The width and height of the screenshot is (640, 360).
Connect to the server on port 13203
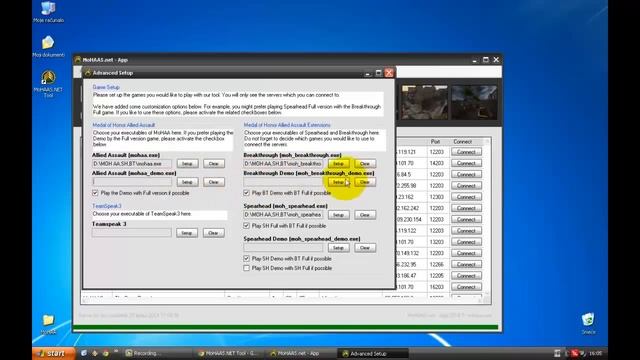coord(466,242)
